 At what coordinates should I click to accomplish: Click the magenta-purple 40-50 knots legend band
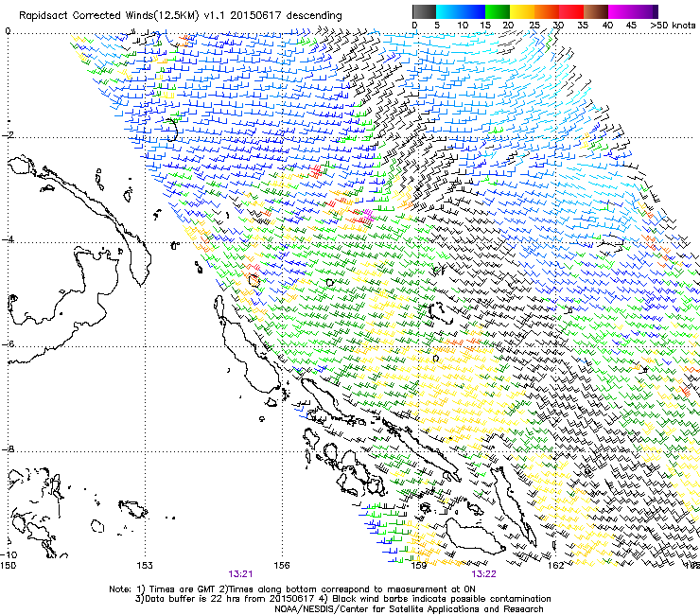point(633,11)
